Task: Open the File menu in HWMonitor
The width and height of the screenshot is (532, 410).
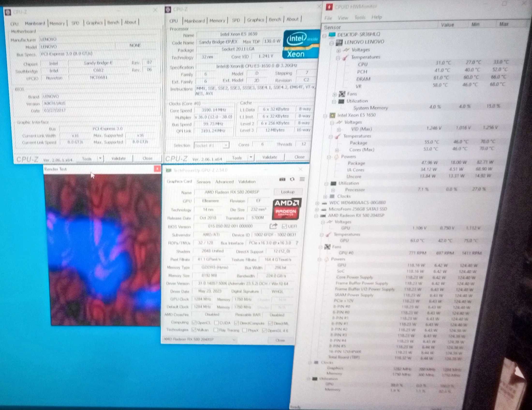Action: tap(328, 18)
